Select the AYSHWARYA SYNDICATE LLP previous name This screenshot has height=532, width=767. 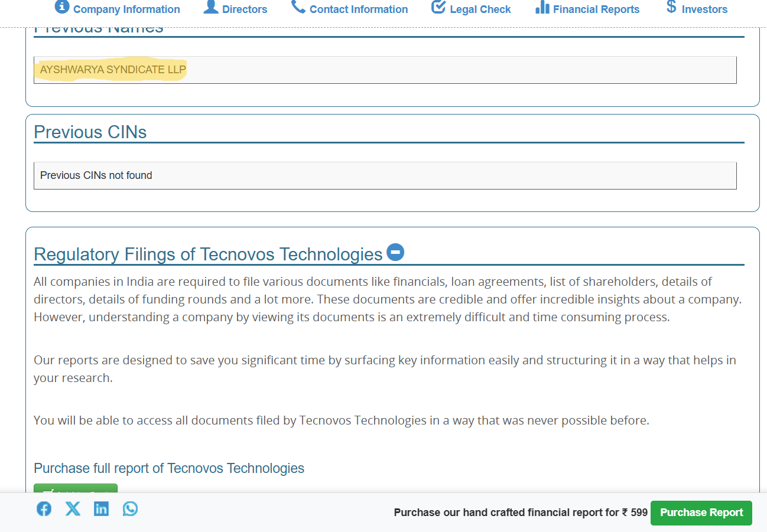113,70
